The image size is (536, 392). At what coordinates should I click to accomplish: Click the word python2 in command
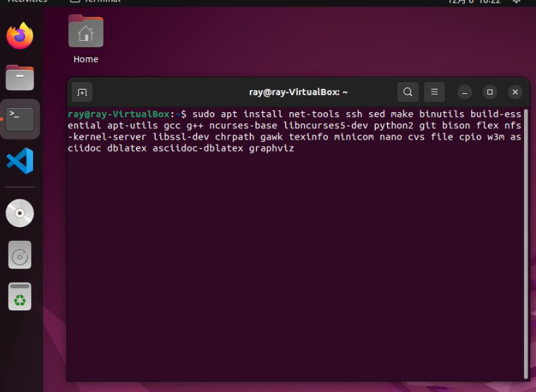(394, 125)
